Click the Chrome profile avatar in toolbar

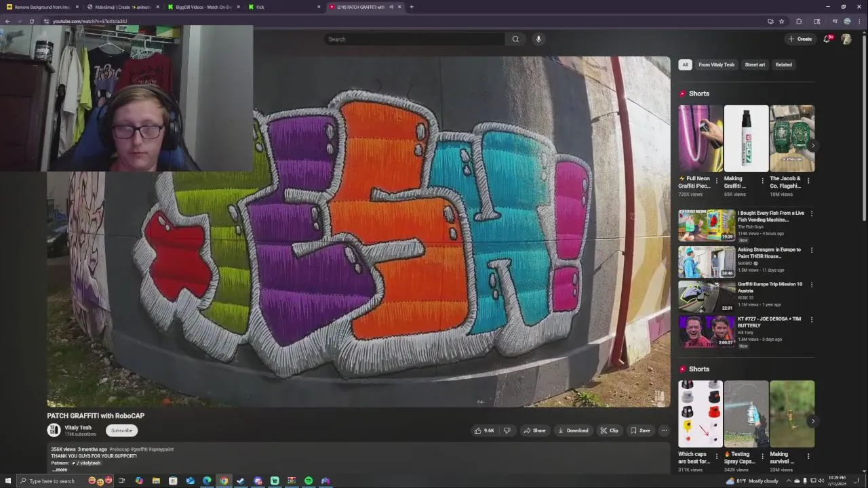(847, 21)
